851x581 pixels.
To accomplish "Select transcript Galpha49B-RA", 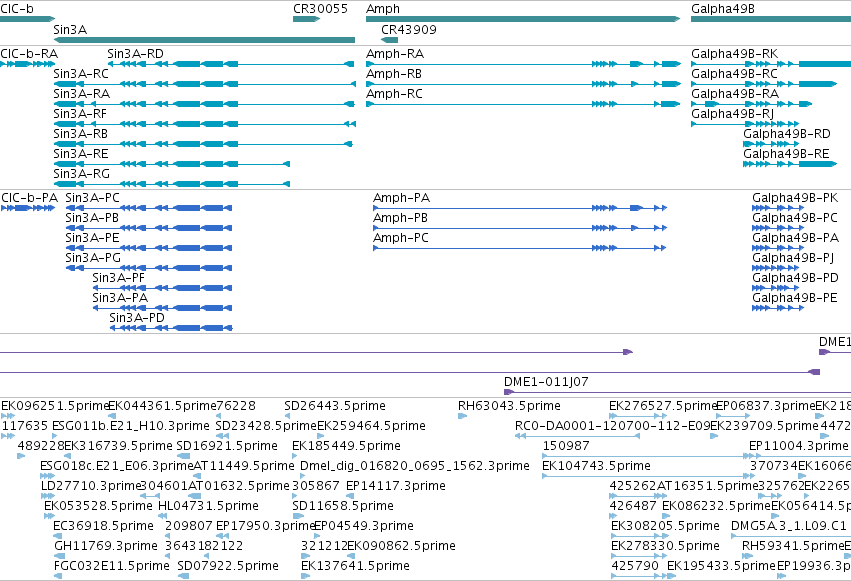I will pos(752,104).
